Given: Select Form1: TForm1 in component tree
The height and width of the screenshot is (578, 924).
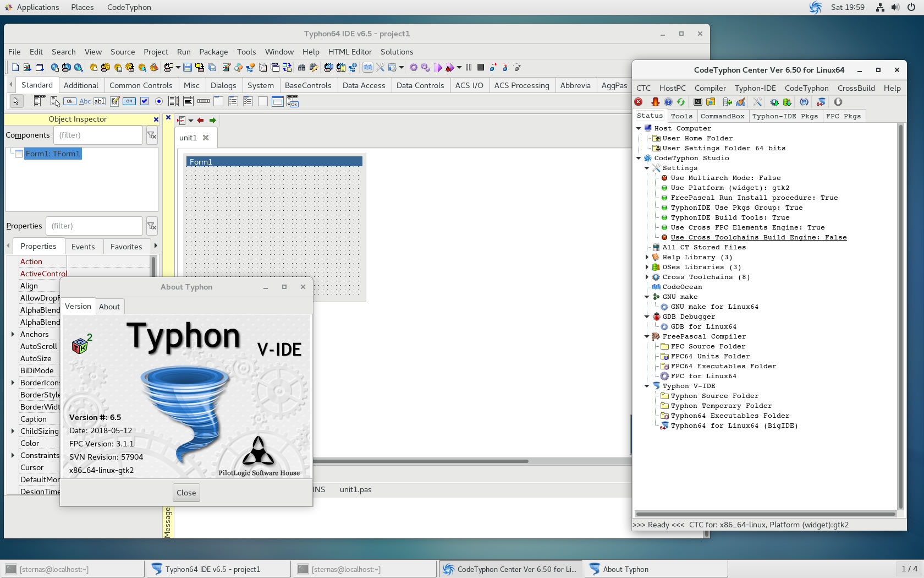Looking at the screenshot, I should (53, 154).
